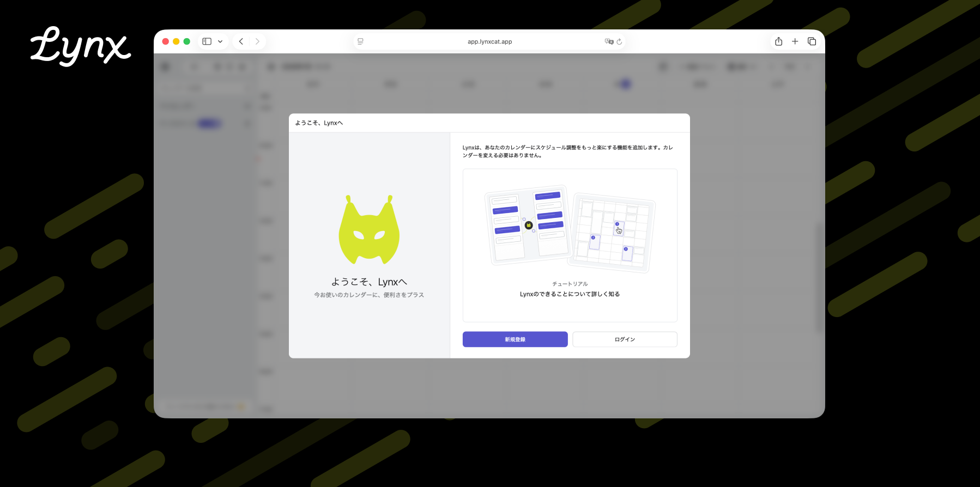Open the Share sheet icon
Image resolution: width=980 pixels, height=487 pixels.
[779, 41]
